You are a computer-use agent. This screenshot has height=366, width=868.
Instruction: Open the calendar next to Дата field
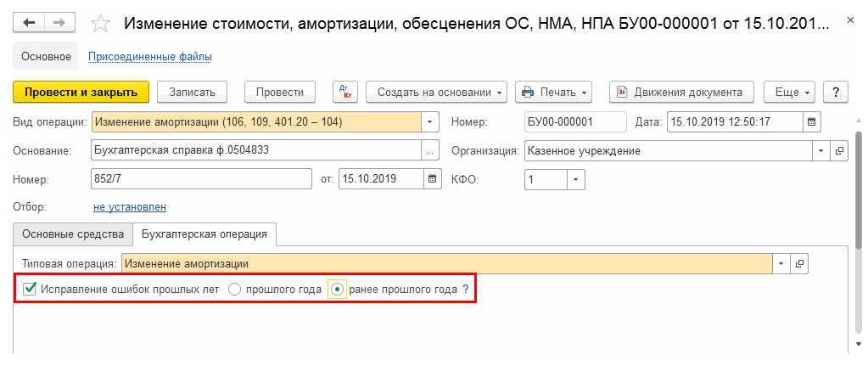tap(812, 121)
